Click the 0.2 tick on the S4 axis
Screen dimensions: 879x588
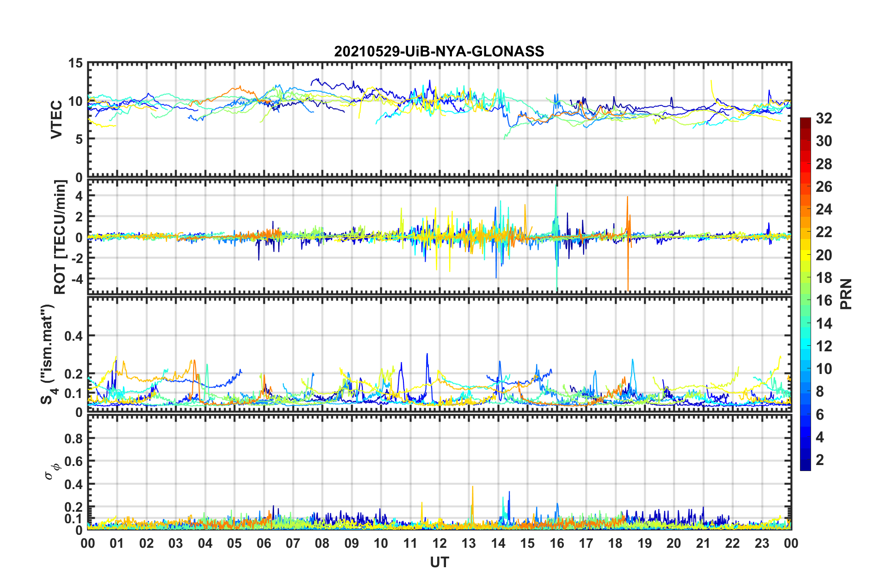click(x=74, y=374)
